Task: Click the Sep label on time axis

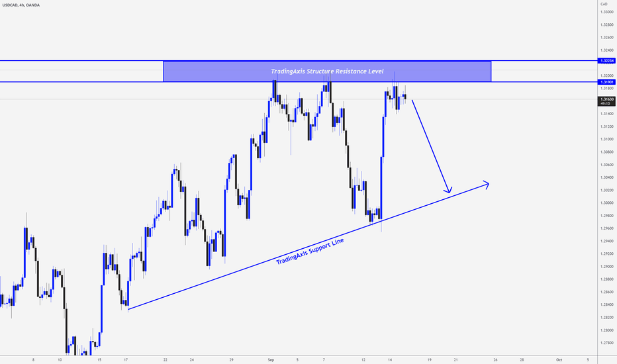Action: coord(271,359)
